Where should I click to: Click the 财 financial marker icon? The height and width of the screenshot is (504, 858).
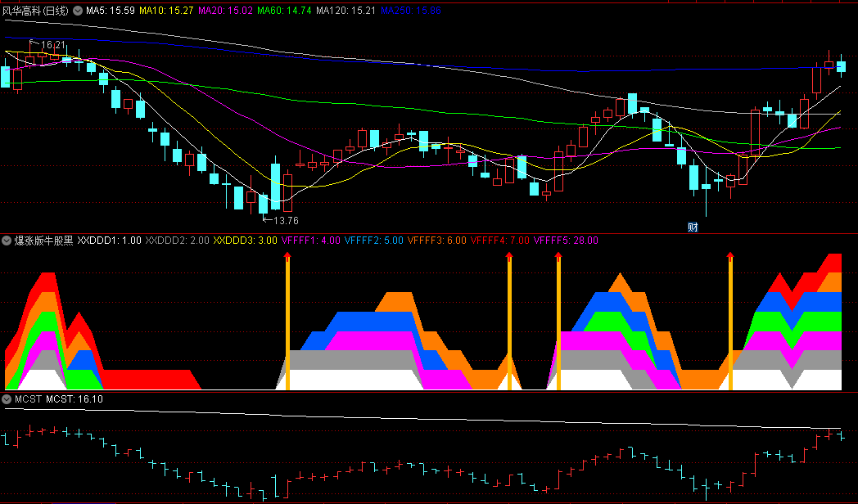(x=693, y=227)
